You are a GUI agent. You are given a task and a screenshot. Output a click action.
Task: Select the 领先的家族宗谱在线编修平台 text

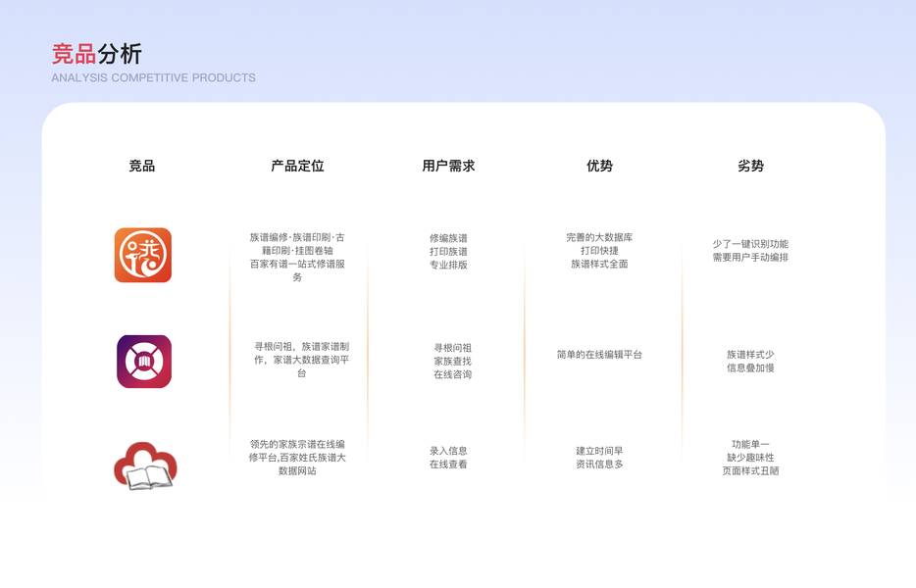coord(297,458)
